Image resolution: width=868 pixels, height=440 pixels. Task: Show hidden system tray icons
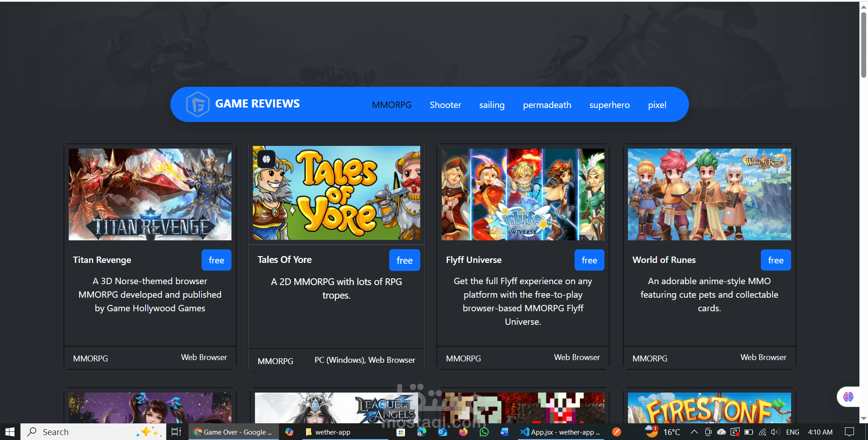(x=694, y=432)
